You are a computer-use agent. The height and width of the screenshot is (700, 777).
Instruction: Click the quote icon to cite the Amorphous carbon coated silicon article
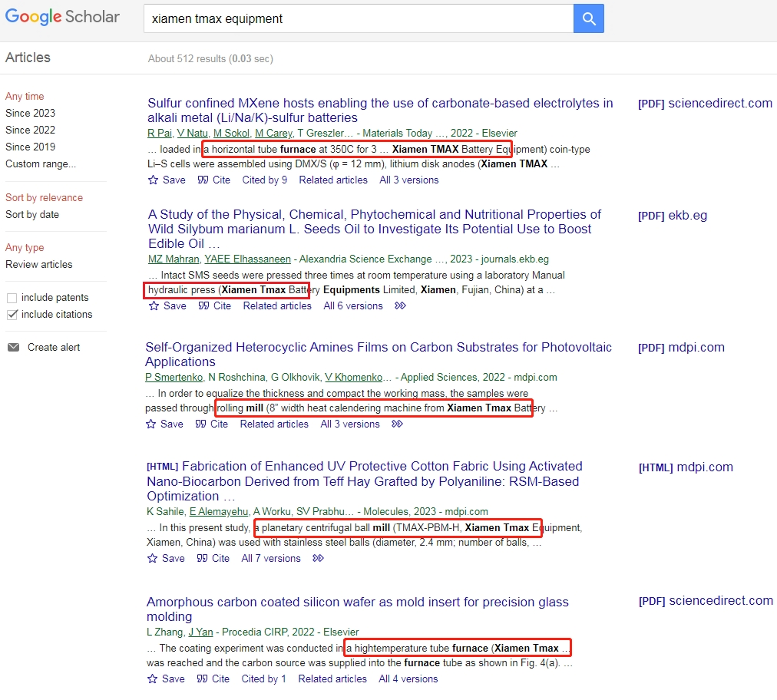coord(202,679)
